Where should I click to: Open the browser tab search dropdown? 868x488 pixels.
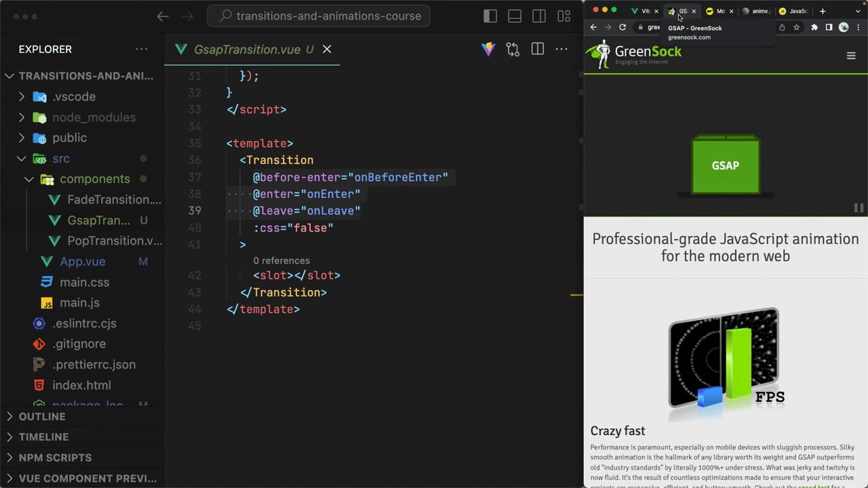tap(858, 11)
